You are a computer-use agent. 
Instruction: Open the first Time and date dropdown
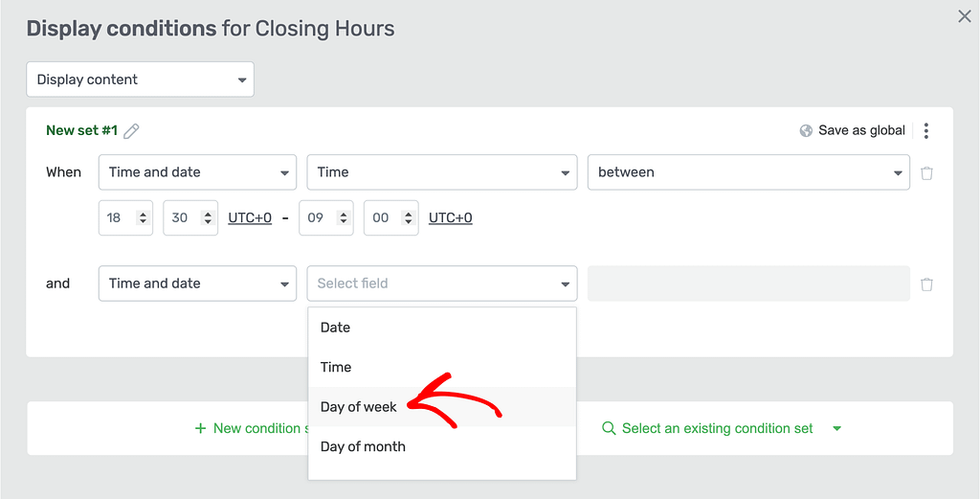coord(197,172)
